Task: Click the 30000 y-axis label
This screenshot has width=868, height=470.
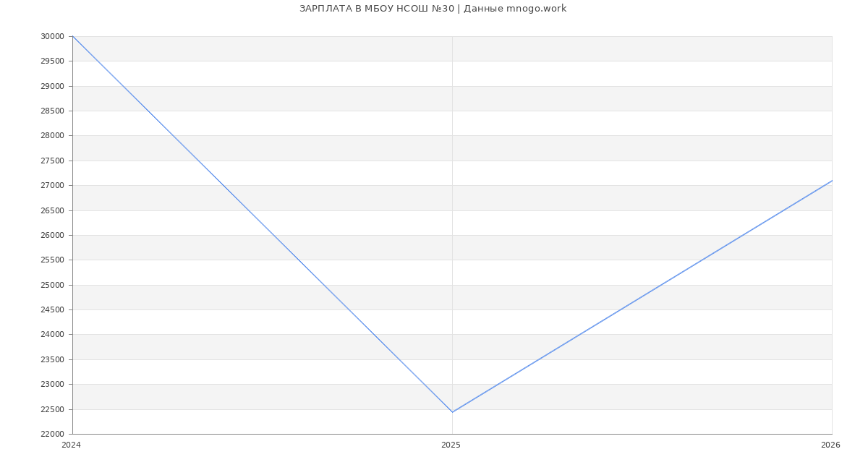Action: [x=52, y=36]
